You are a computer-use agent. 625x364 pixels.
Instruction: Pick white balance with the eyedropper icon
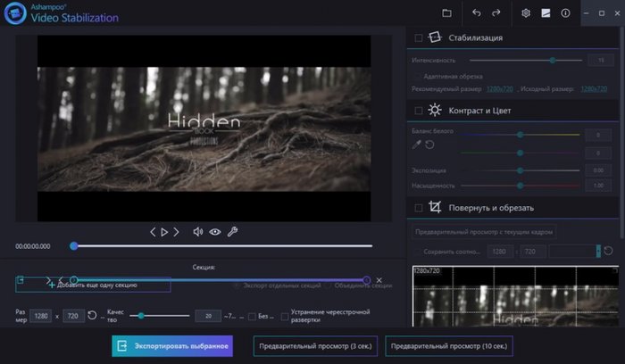416,145
